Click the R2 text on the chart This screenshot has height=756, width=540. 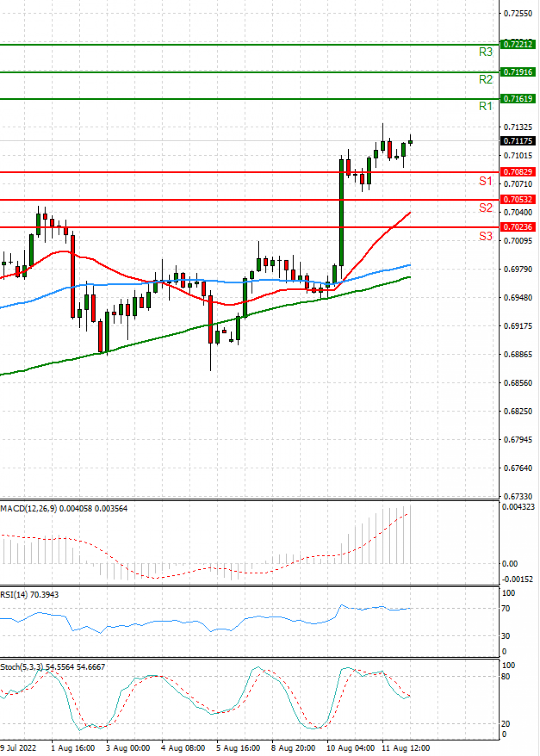pyautogui.click(x=486, y=80)
